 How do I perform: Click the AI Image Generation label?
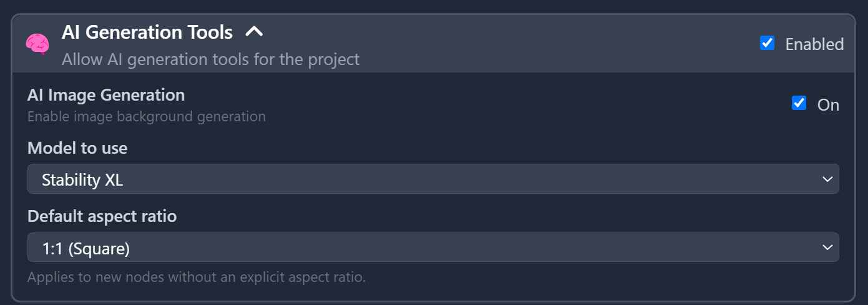point(106,95)
